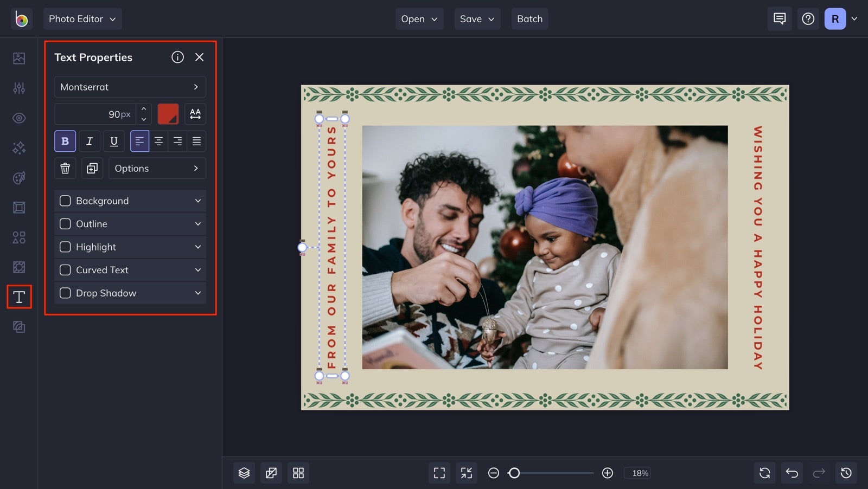This screenshot has height=489, width=868.
Task: Select the Text tool in sidebar
Action: click(x=19, y=297)
